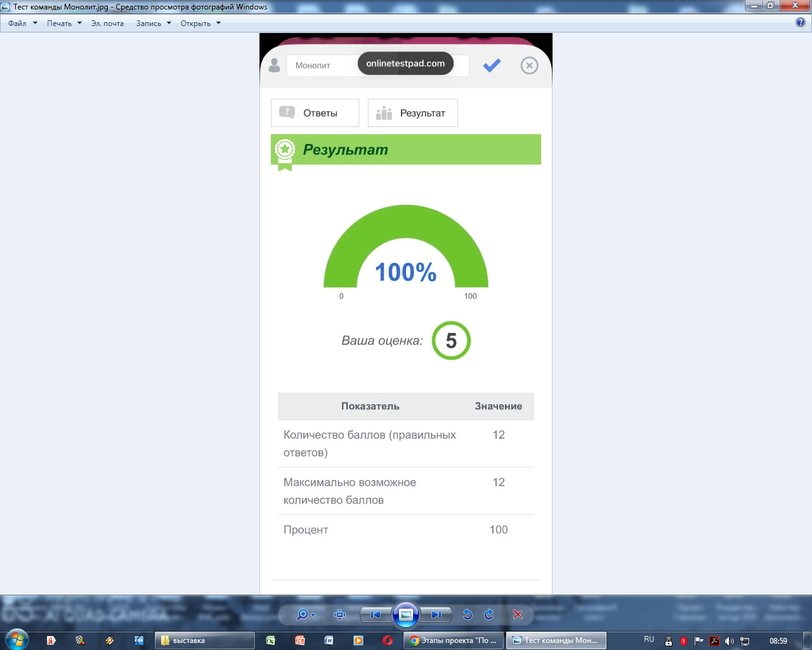Viewport: 812px width, 650px height.
Task: Click the RU language indicator in tray
Action: (x=649, y=640)
